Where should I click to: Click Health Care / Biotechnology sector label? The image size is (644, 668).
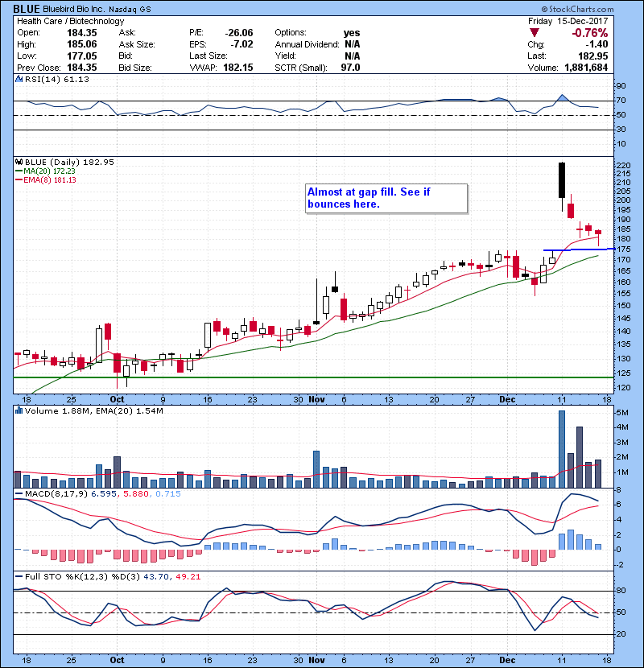pos(70,21)
